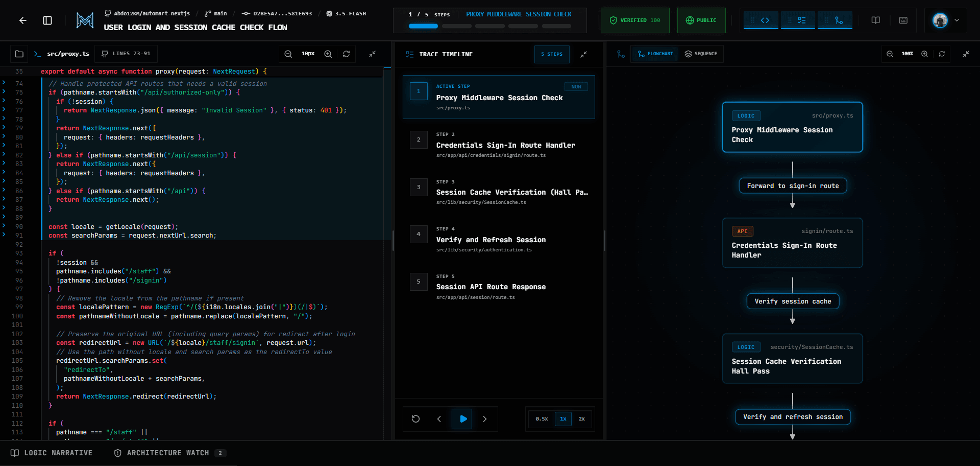
Task: Collapse the code panel
Action: pos(373,54)
